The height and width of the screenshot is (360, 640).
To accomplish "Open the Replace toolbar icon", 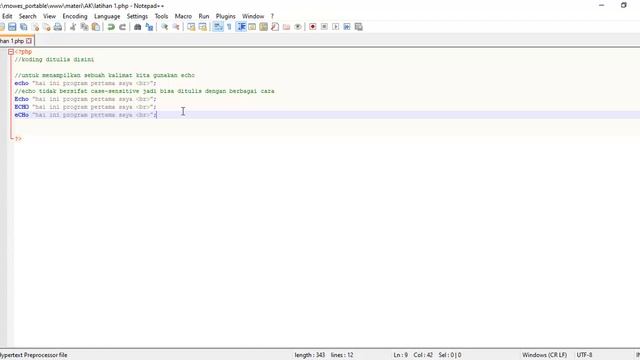I will coord(149,27).
